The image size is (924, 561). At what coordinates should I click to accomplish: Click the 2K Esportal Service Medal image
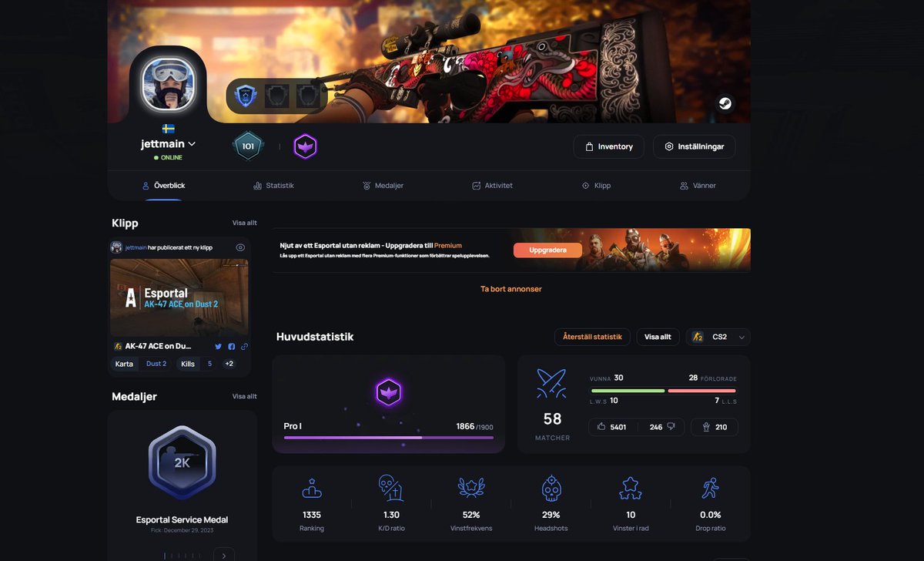pos(182,462)
